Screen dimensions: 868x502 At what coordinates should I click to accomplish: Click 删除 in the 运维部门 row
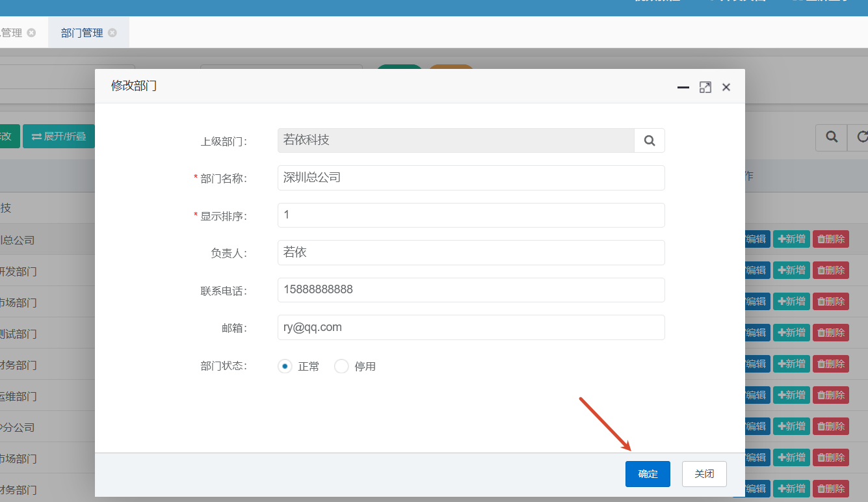(831, 395)
